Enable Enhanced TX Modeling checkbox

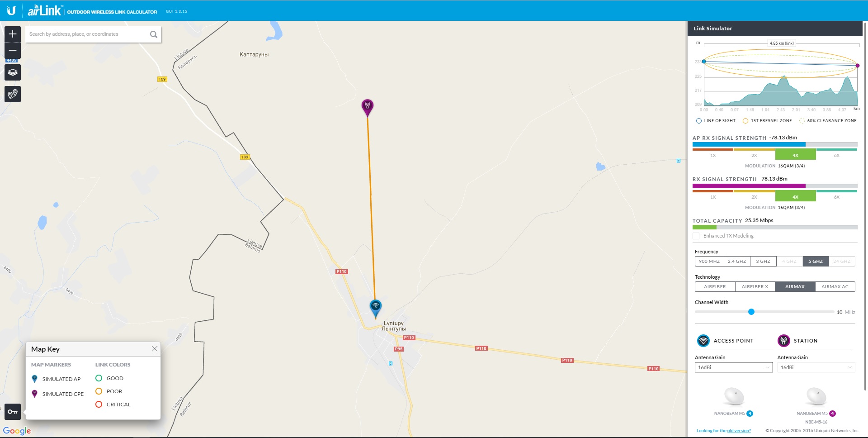pyautogui.click(x=696, y=236)
